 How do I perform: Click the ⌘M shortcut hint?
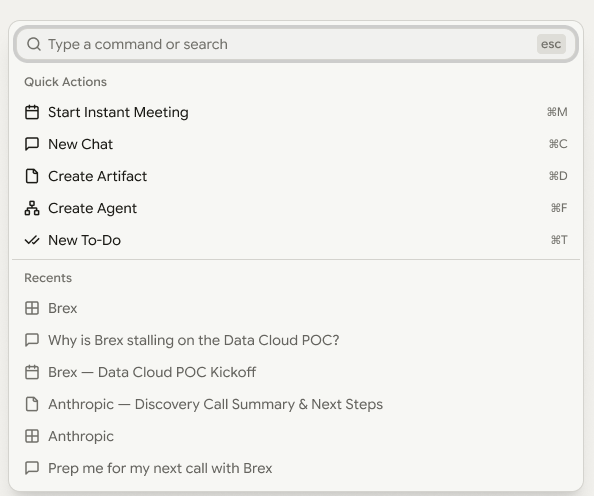pyautogui.click(x=557, y=112)
